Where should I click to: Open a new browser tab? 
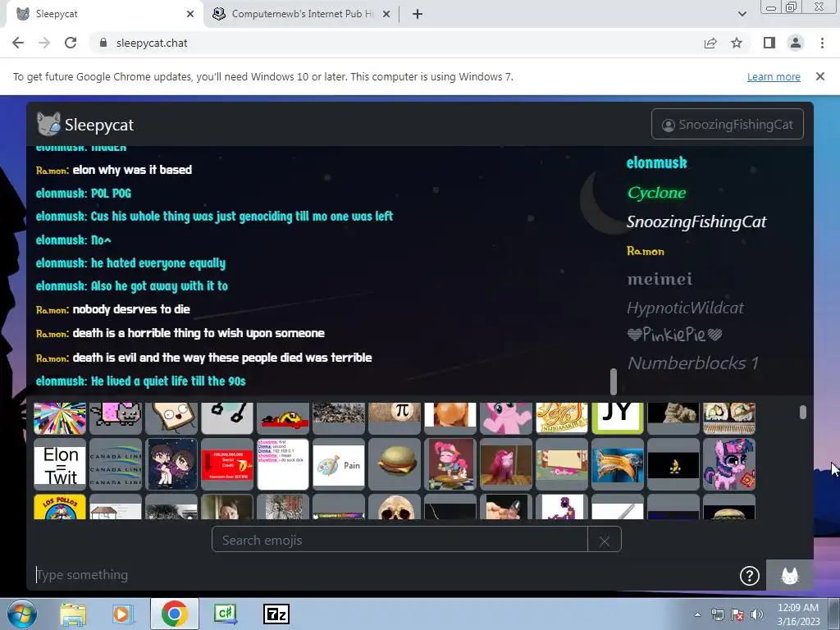[x=418, y=14]
